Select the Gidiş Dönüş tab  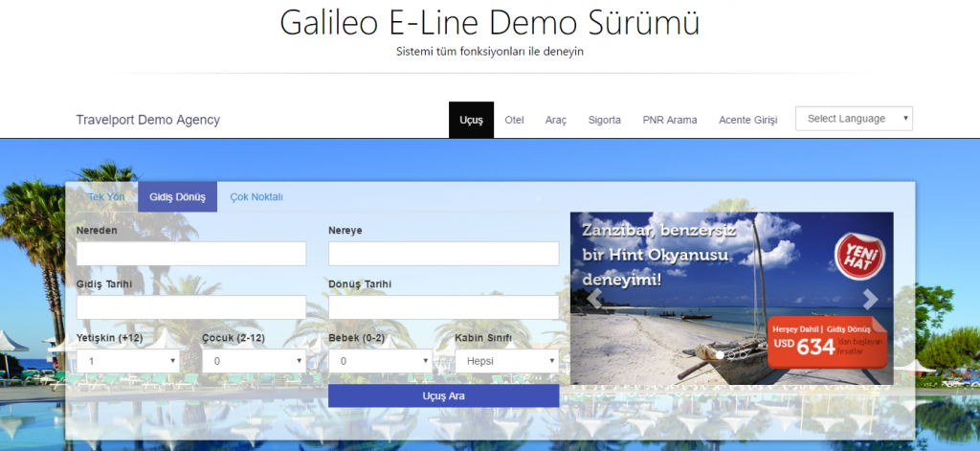(x=177, y=197)
